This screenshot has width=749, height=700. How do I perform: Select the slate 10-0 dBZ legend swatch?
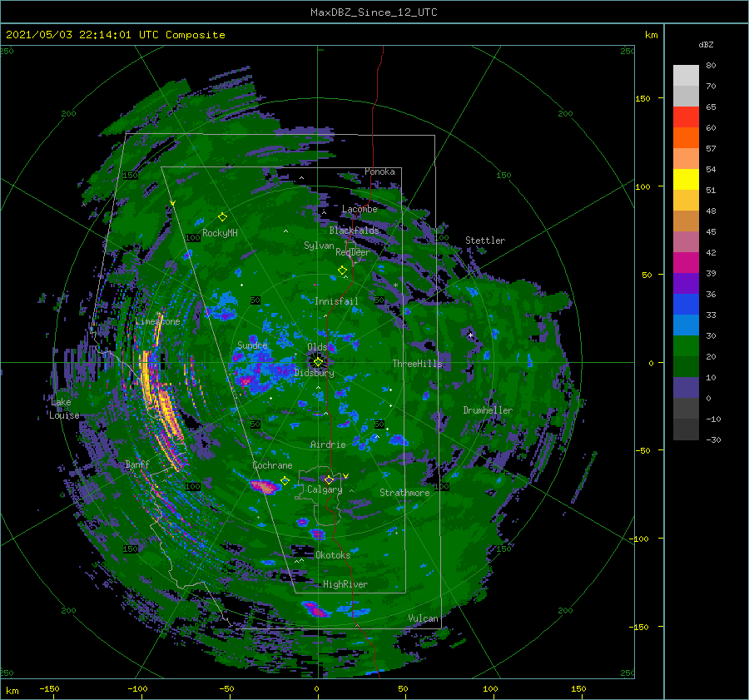686,387
